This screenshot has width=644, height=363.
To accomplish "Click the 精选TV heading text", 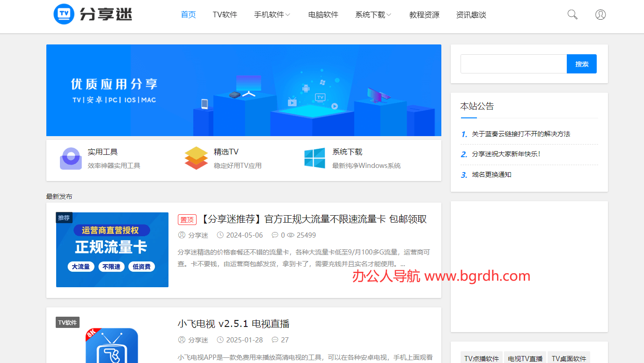I will [226, 152].
